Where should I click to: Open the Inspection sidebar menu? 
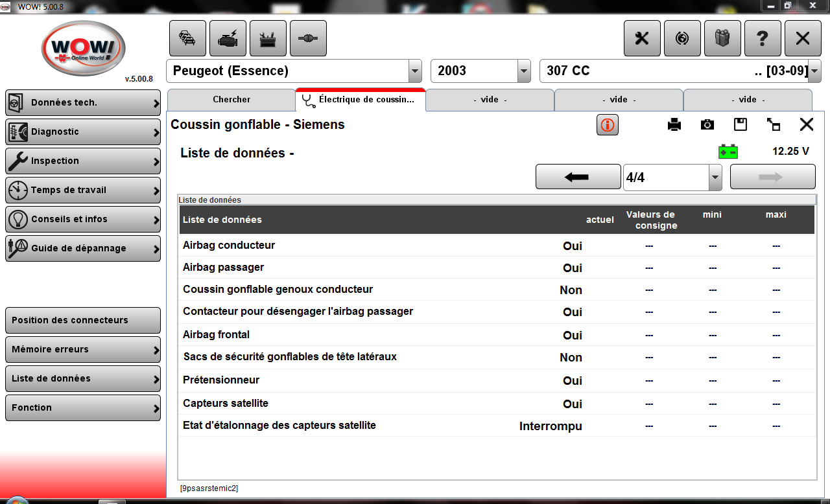click(x=83, y=161)
